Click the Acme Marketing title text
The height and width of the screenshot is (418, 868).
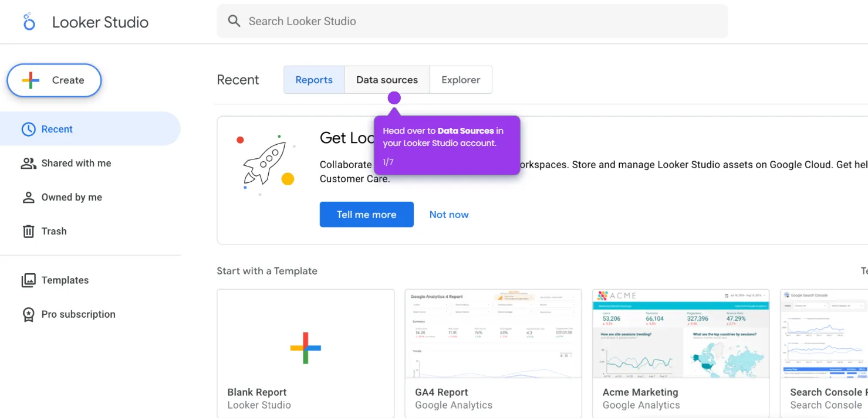coord(640,392)
